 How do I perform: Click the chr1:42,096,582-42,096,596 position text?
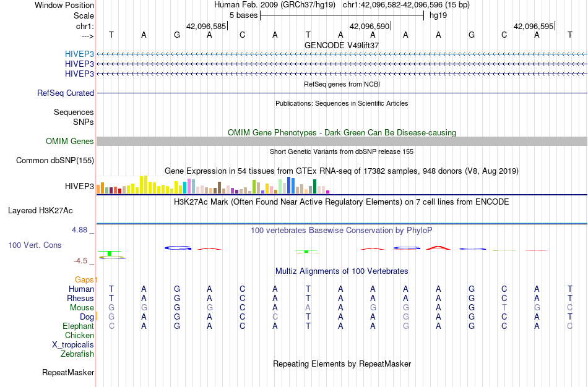click(406, 5)
